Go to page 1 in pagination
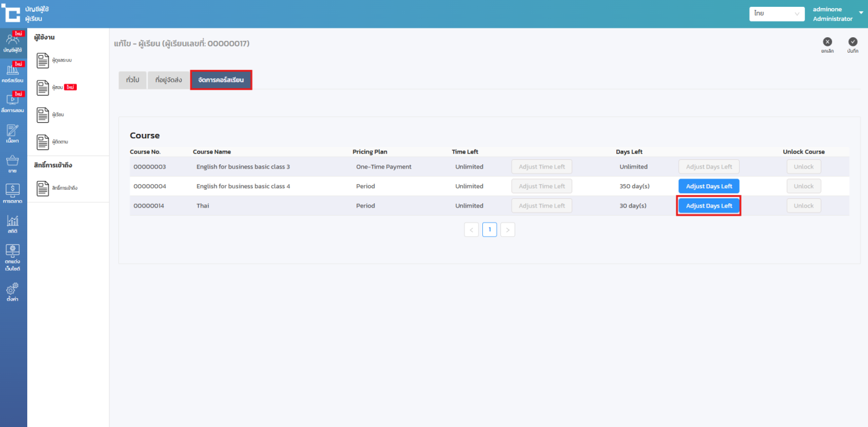Viewport: 868px width, 427px height. (x=489, y=230)
